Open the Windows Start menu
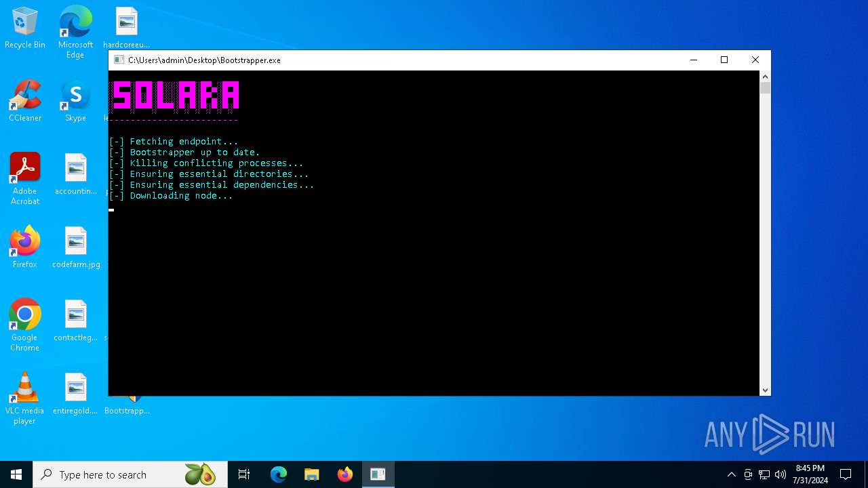The width and height of the screenshot is (868, 488). point(16,474)
